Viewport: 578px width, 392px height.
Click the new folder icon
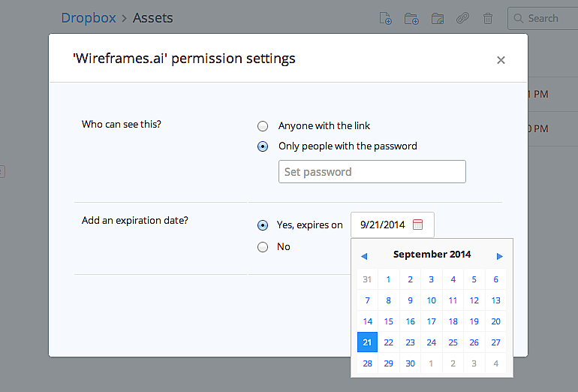click(411, 19)
